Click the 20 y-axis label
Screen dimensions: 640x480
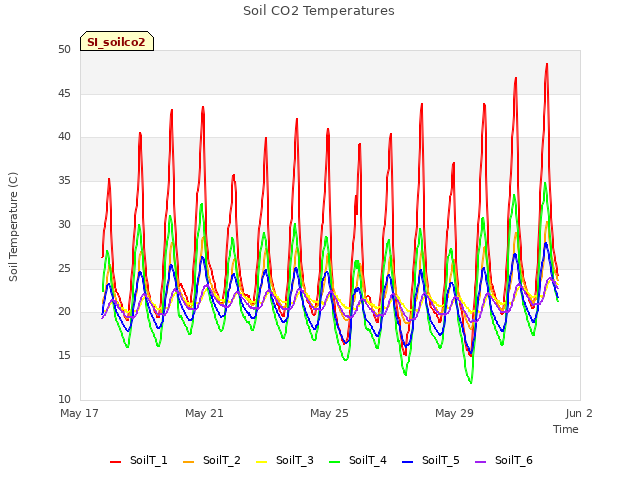pyautogui.click(x=64, y=311)
